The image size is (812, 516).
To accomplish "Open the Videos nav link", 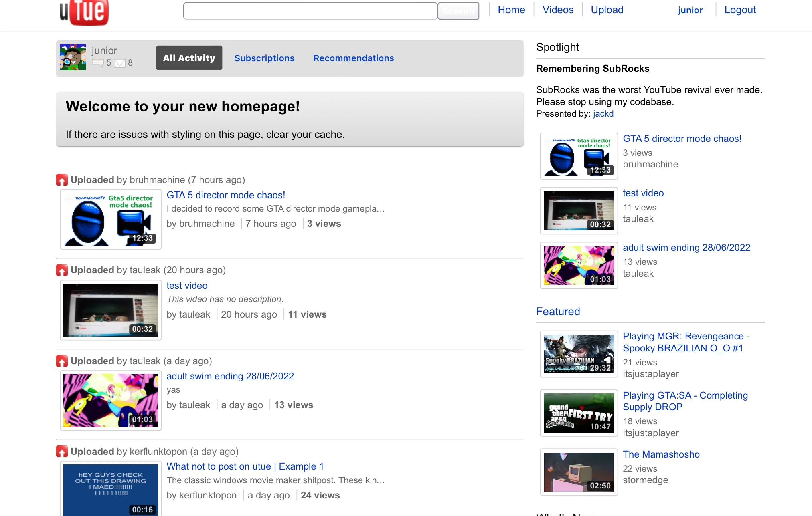I will 558,10.
